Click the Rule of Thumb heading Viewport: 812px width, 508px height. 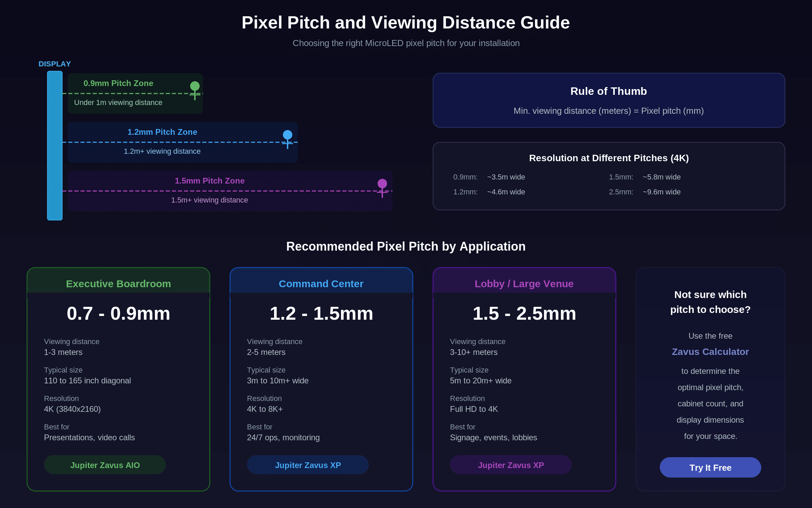[609, 91]
